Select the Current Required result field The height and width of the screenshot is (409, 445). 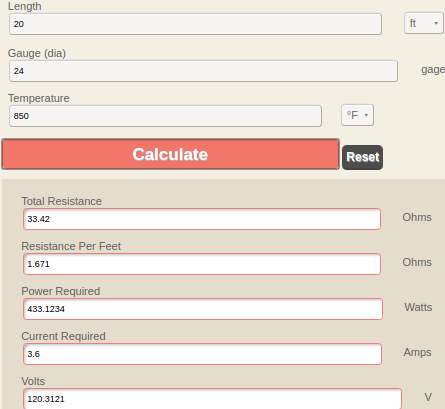tap(202, 354)
